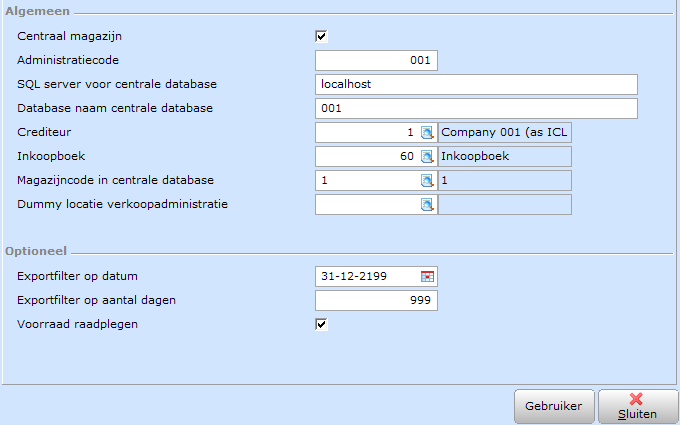Open calendar picker for Exportfilter op datum
The height and width of the screenshot is (425, 680).
click(x=427, y=277)
